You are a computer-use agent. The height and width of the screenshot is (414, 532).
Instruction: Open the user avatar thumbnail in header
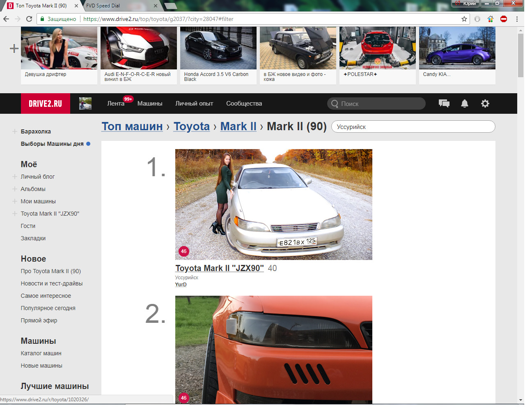coord(85,103)
